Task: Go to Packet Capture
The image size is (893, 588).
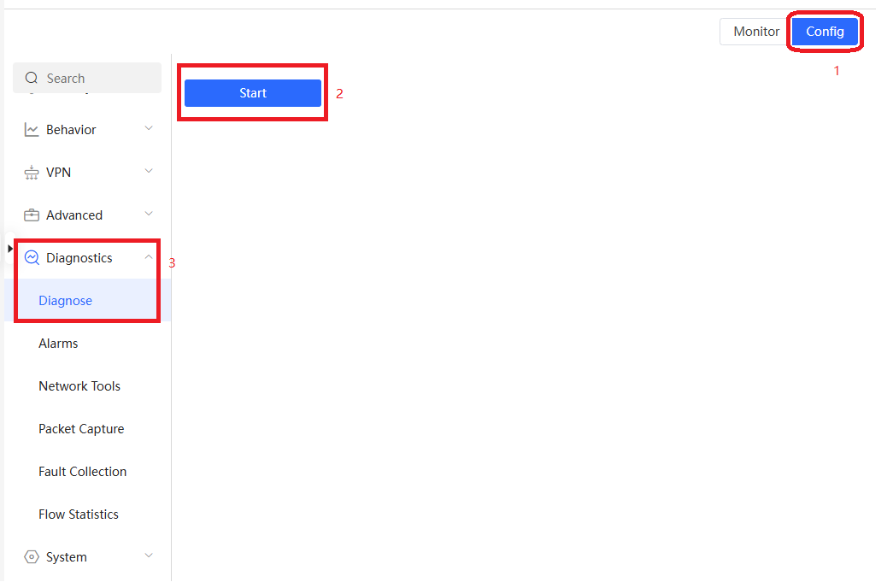Action: click(x=81, y=429)
